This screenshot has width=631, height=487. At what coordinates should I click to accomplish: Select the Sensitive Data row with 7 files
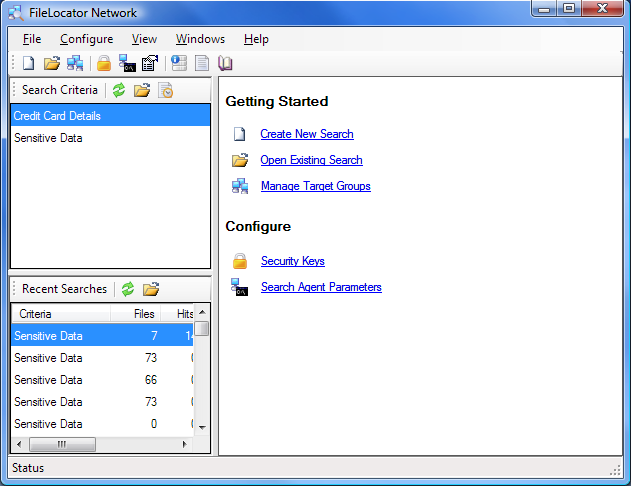[103, 336]
